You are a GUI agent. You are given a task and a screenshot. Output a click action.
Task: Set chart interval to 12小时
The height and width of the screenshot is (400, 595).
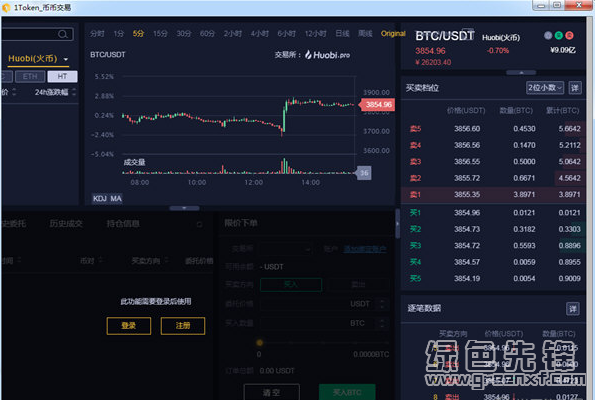coord(315,34)
